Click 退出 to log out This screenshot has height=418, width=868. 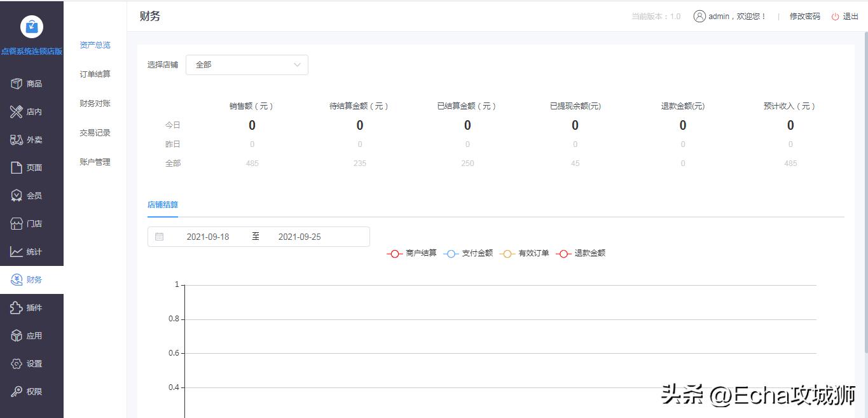coord(850,17)
